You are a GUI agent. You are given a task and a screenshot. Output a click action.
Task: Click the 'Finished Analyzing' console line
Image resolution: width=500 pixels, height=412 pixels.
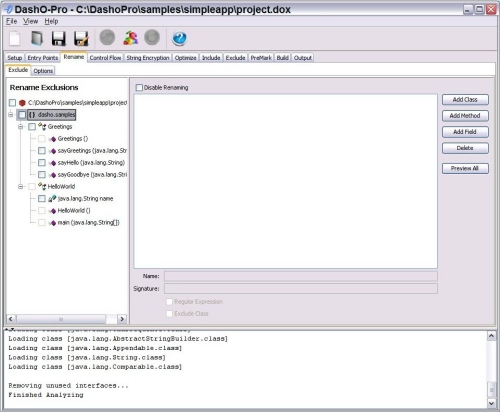(x=46, y=395)
